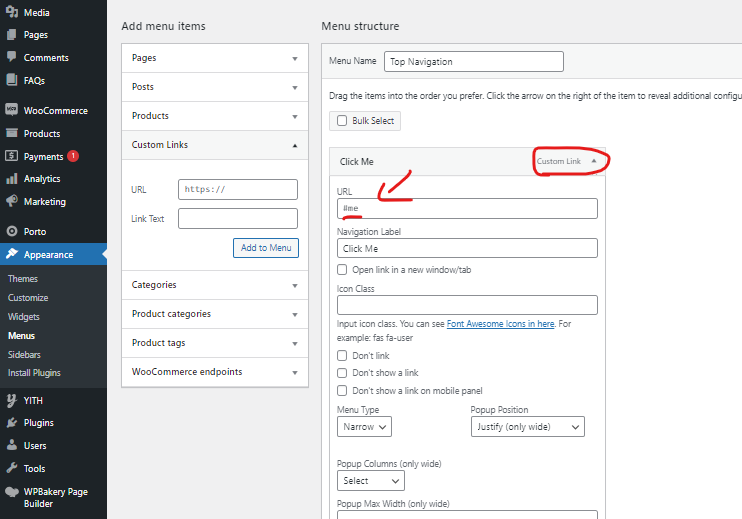Open the Popup Columns Select dropdown
Screen dimensions: 742x519
(x=371, y=481)
